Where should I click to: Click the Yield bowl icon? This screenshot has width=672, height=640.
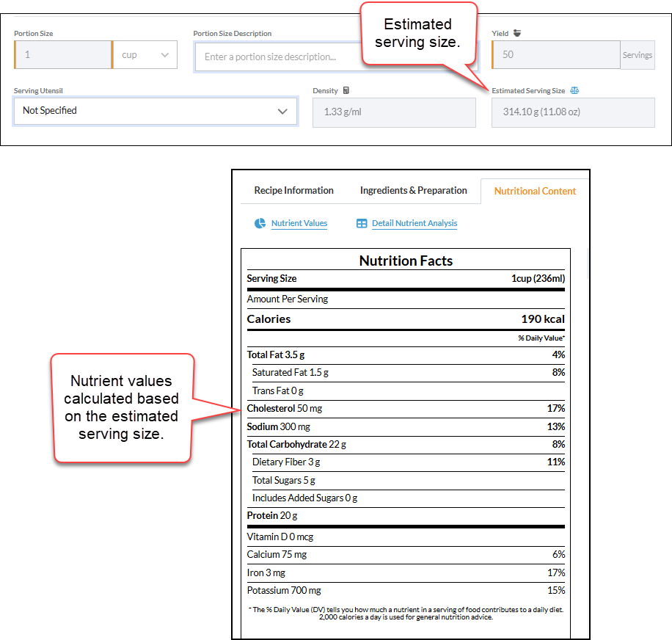pos(517,33)
